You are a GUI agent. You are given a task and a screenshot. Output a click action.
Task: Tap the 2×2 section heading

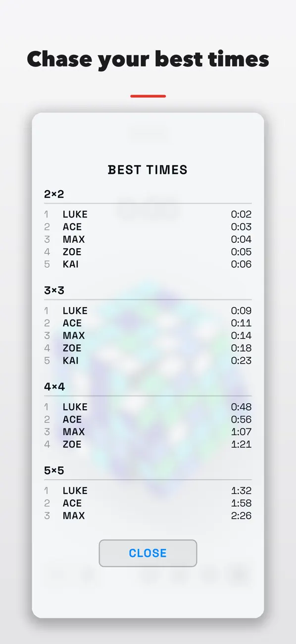click(x=54, y=194)
